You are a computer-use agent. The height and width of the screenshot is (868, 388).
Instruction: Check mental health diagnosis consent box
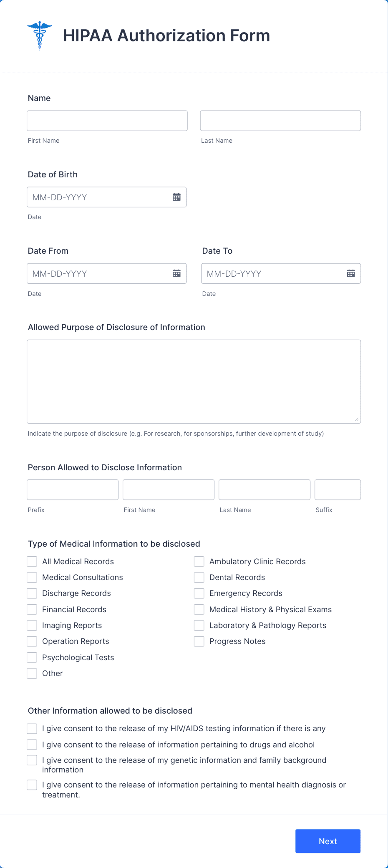[x=32, y=785]
